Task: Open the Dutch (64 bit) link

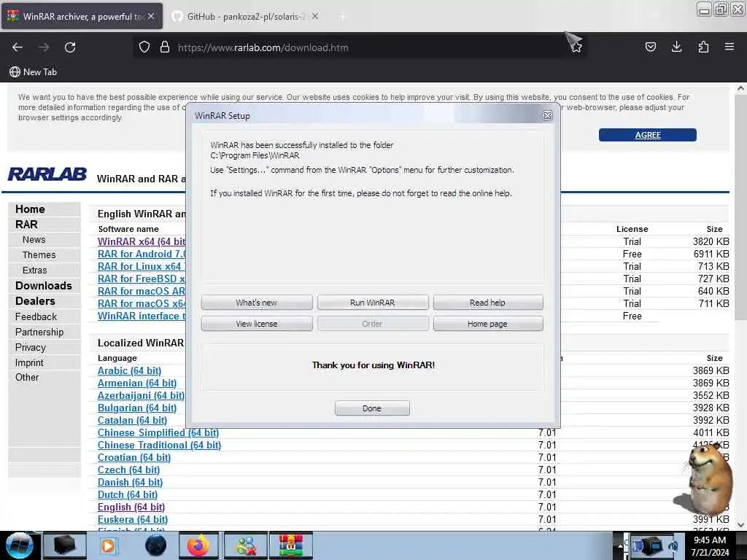Action: [128, 494]
